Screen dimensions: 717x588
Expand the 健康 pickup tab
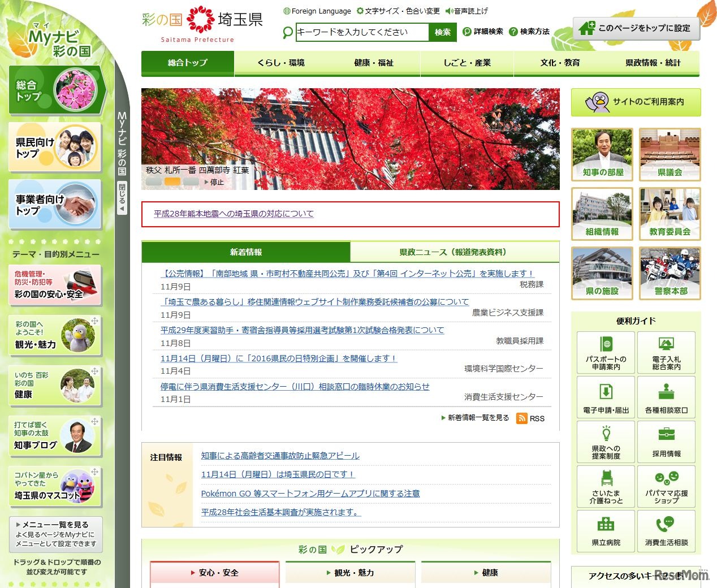[x=486, y=573]
